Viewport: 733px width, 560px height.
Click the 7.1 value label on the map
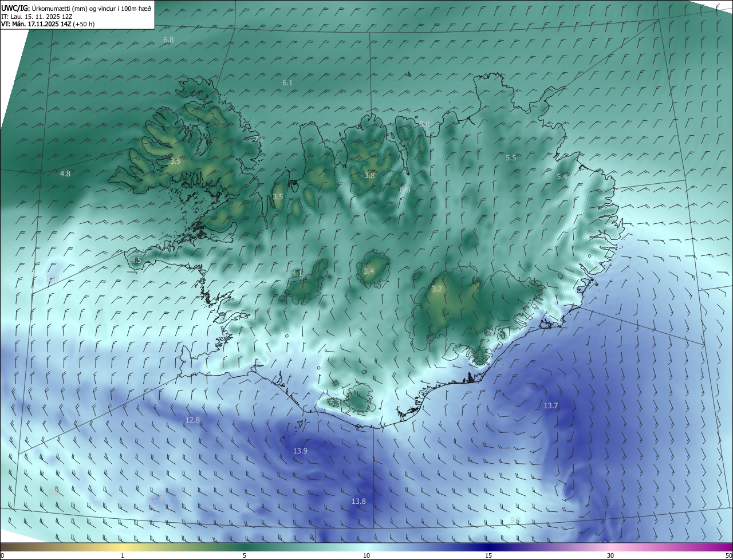(258, 139)
